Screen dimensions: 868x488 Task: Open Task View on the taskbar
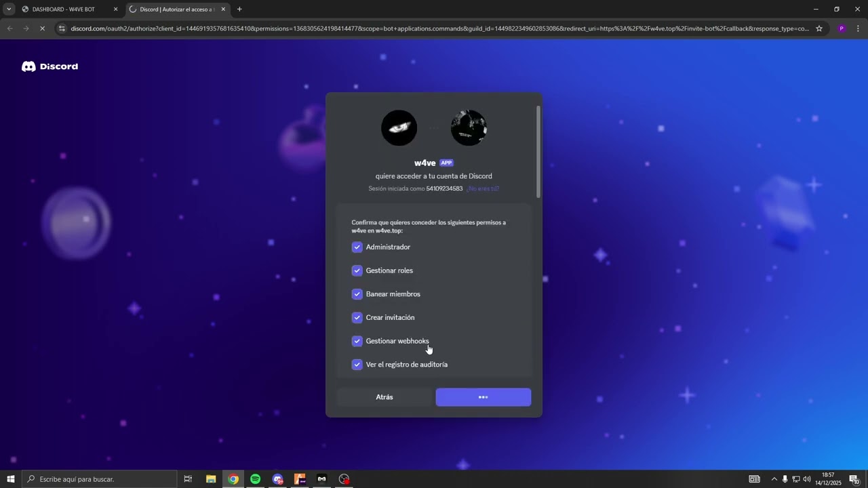click(189, 479)
